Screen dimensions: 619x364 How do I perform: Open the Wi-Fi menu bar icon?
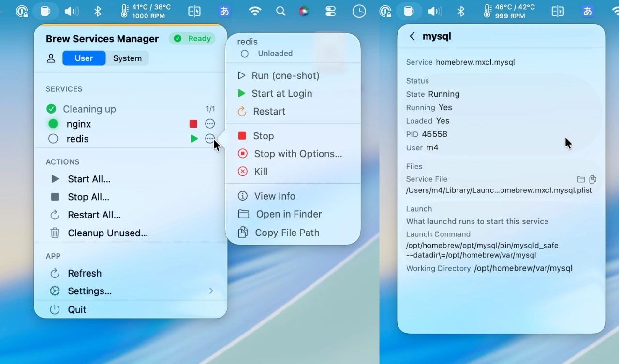coord(254,11)
